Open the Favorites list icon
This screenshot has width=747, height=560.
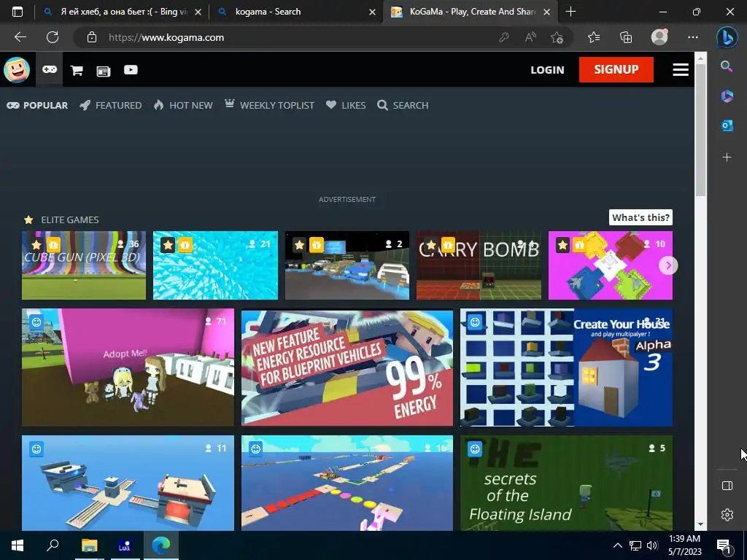(594, 37)
